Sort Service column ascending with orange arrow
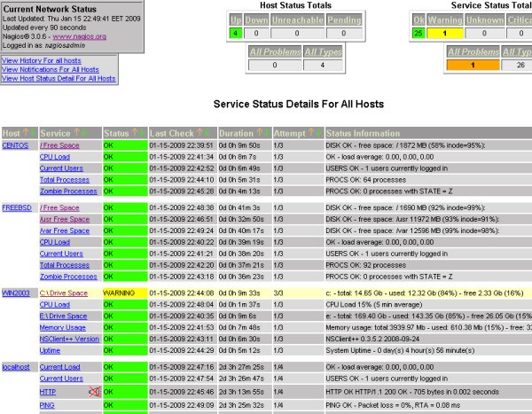The height and width of the screenshot is (414, 532). [77, 133]
